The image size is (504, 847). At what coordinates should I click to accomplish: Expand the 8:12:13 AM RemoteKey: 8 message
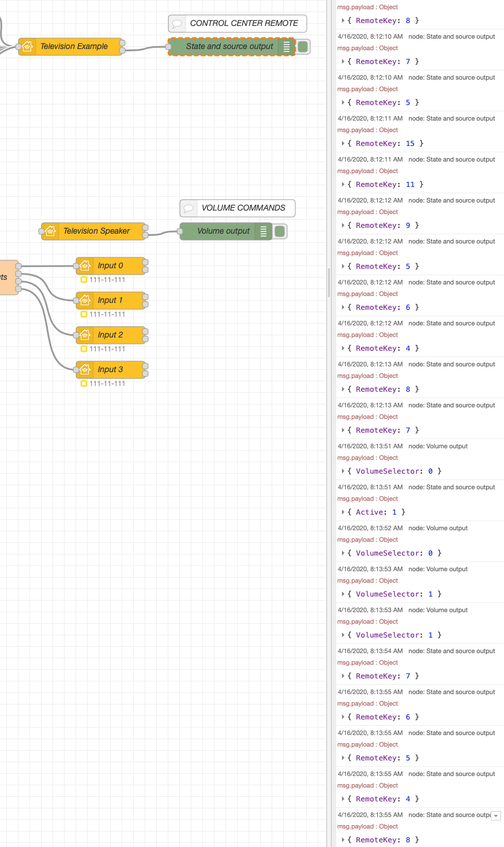point(343,389)
